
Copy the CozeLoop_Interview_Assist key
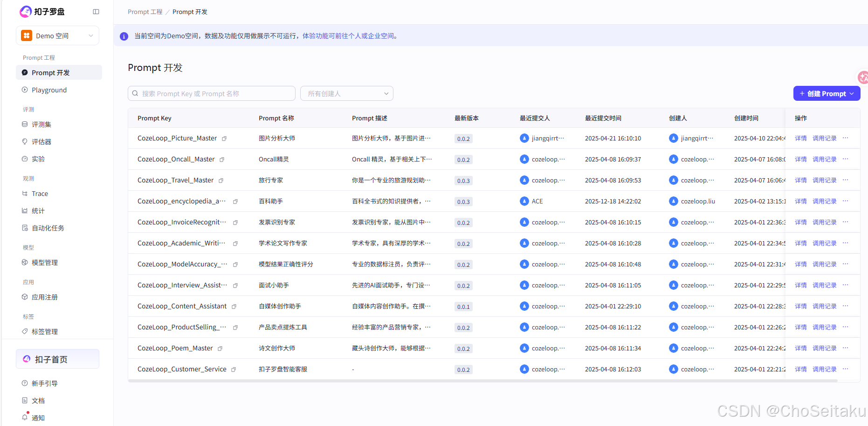tap(235, 286)
